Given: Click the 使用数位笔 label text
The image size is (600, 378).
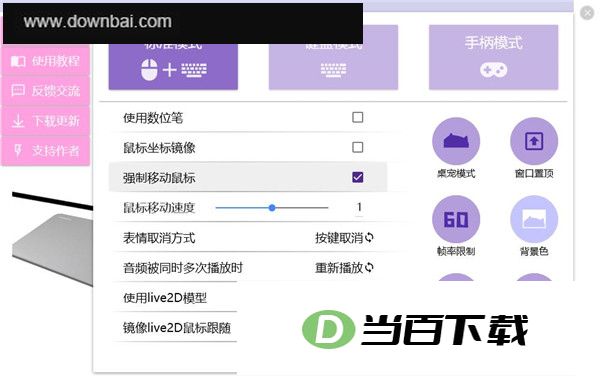Looking at the screenshot, I should [153, 118].
